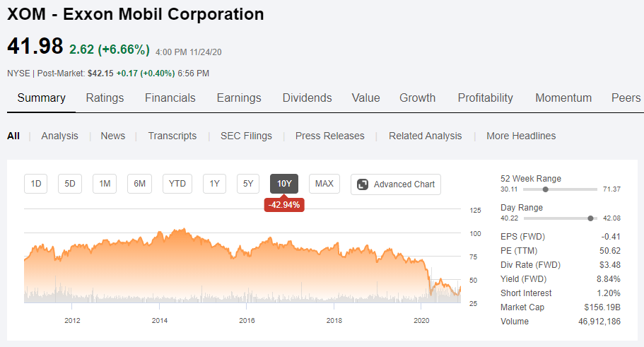This screenshot has width=644, height=347.
Task: Show the YTD chart range
Action: point(177,184)
